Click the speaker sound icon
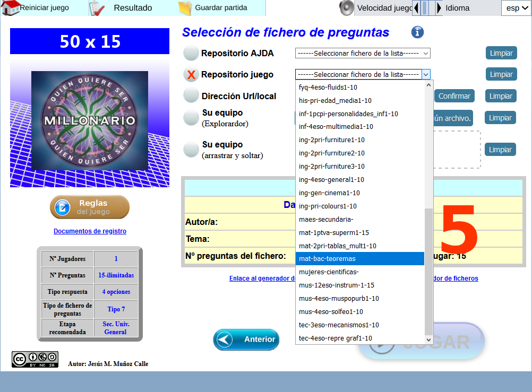The width and height of the screenshot is (532, 392). pyautogui.click(x=347, y=8)
